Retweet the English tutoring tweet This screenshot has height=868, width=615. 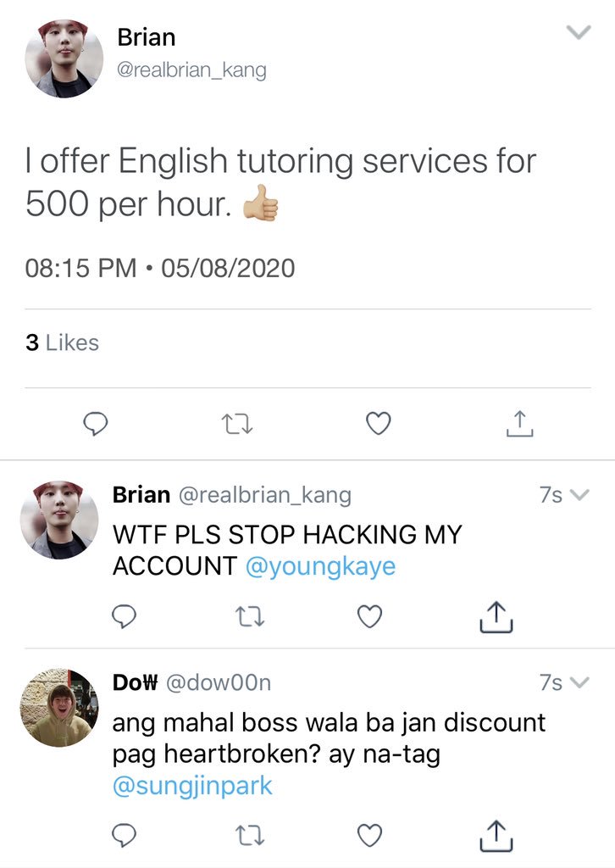click(236, 425)
